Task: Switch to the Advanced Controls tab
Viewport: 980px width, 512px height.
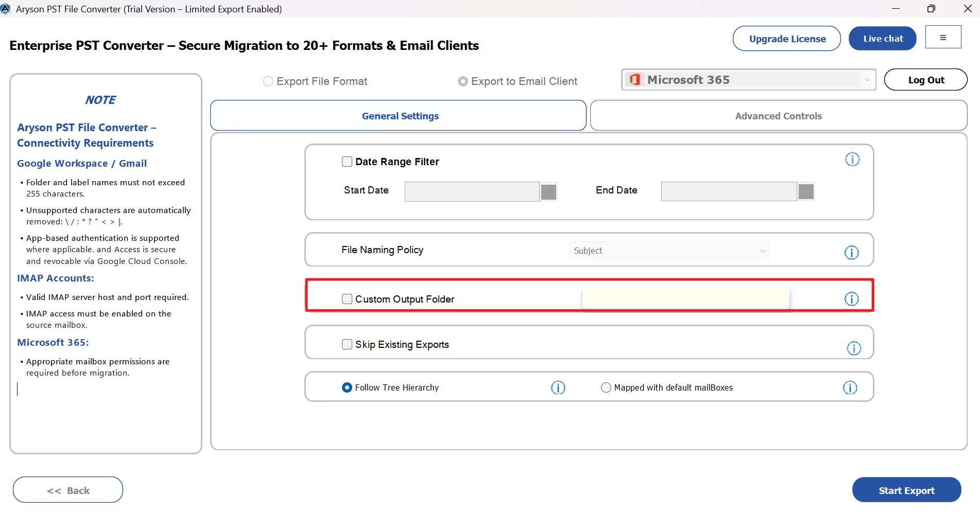Action: (x=779, y=116)
